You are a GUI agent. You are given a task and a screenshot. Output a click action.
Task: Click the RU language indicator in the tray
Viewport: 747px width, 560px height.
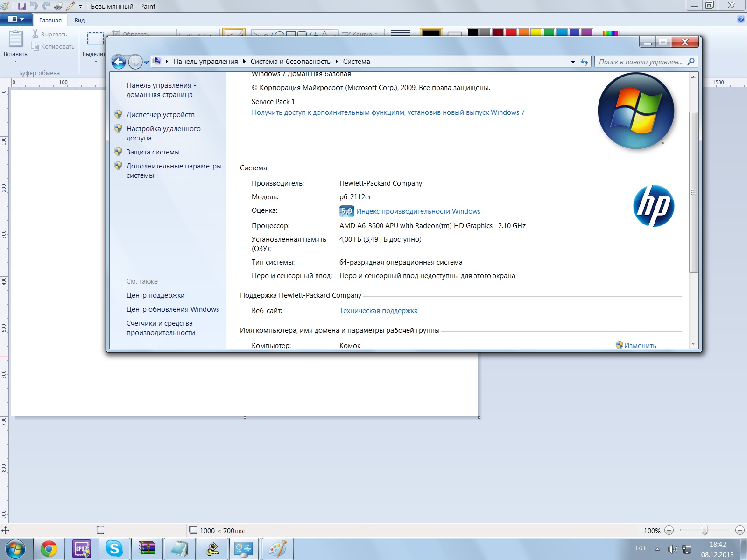coord(641,548)
